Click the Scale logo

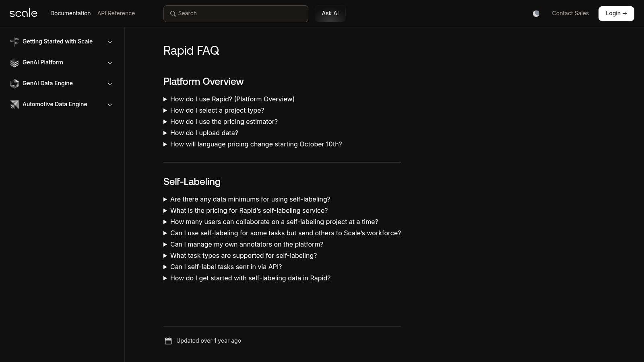coord(23,13)
